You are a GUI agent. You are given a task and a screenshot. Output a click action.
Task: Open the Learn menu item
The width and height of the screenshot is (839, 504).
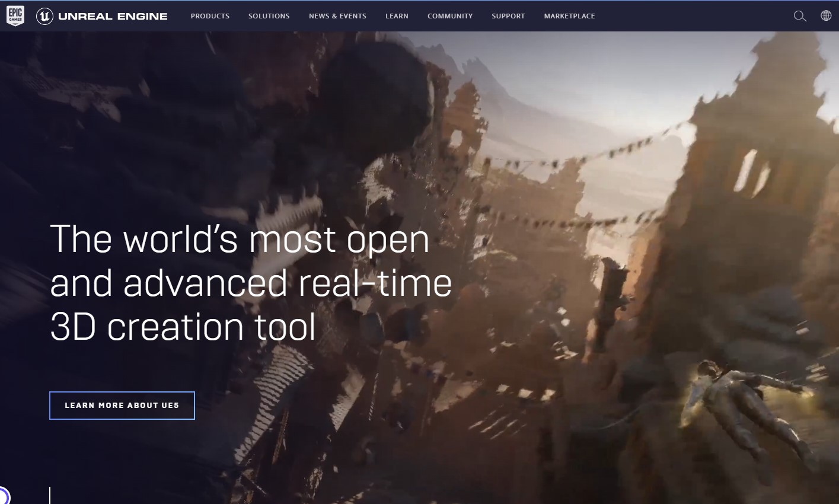click(397, 16)
